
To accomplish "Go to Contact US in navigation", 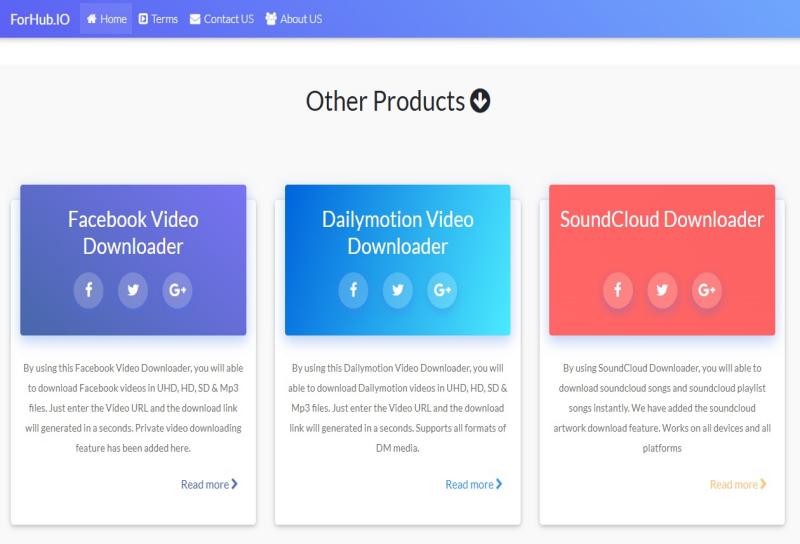I will 221,19.
